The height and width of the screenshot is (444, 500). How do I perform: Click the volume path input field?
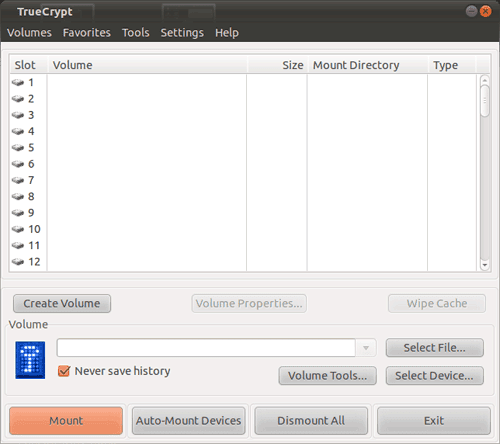206,348
